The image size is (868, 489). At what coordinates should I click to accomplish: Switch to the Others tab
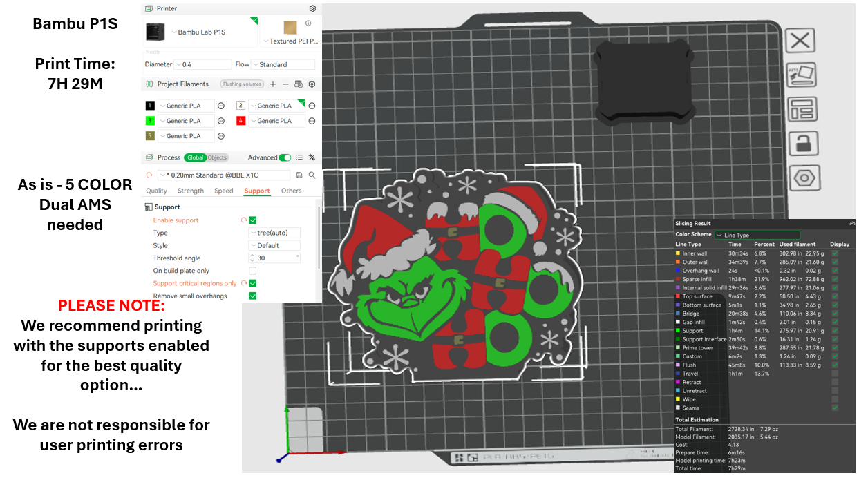291,191
